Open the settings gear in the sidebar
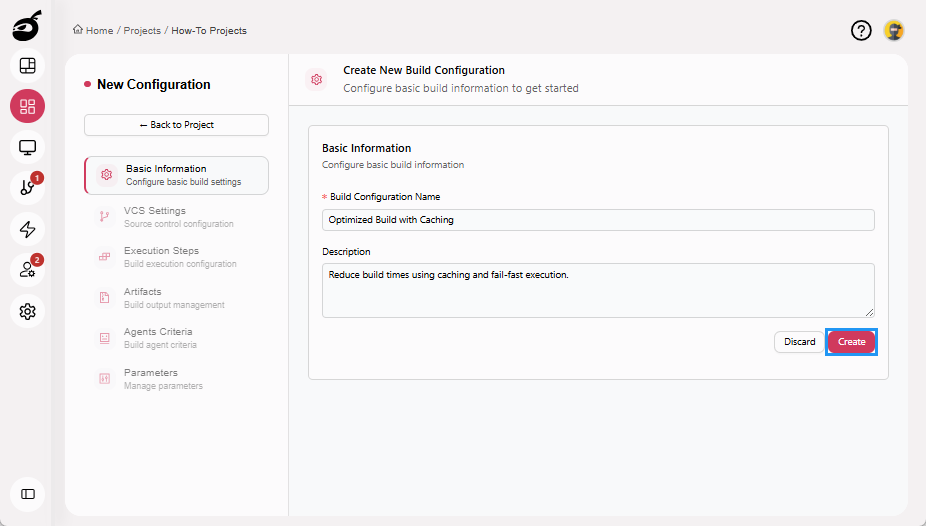This screenshot has height=526, width=926. pos(27,311)
